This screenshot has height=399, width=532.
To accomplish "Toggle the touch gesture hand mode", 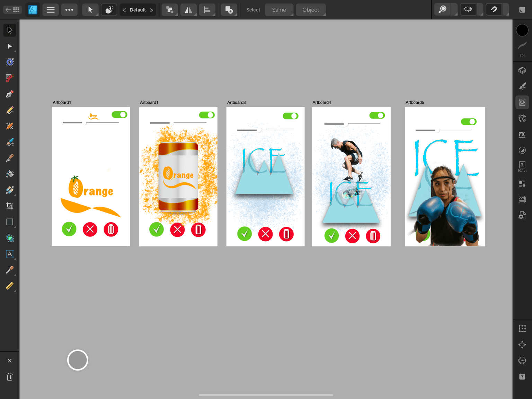I will click(x=109, y=10).
